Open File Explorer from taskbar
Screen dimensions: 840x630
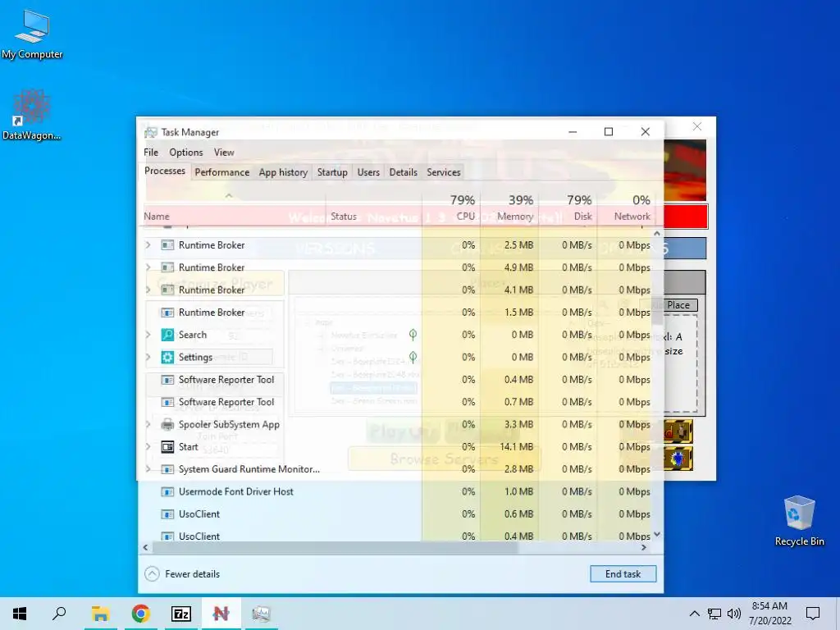(x=100, y=614)
